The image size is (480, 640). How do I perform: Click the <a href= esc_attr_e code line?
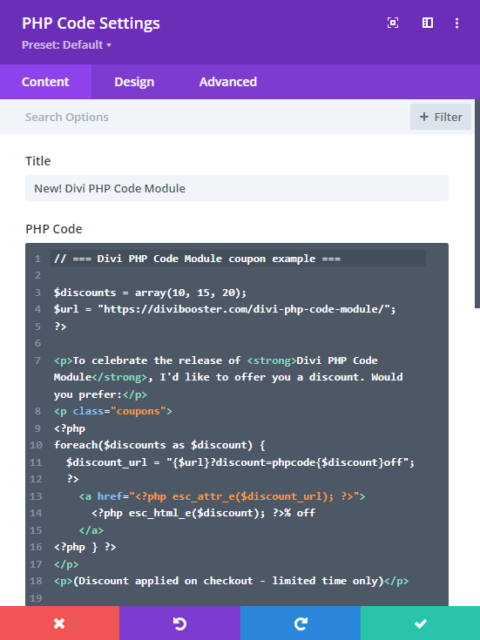coord(222,496)
